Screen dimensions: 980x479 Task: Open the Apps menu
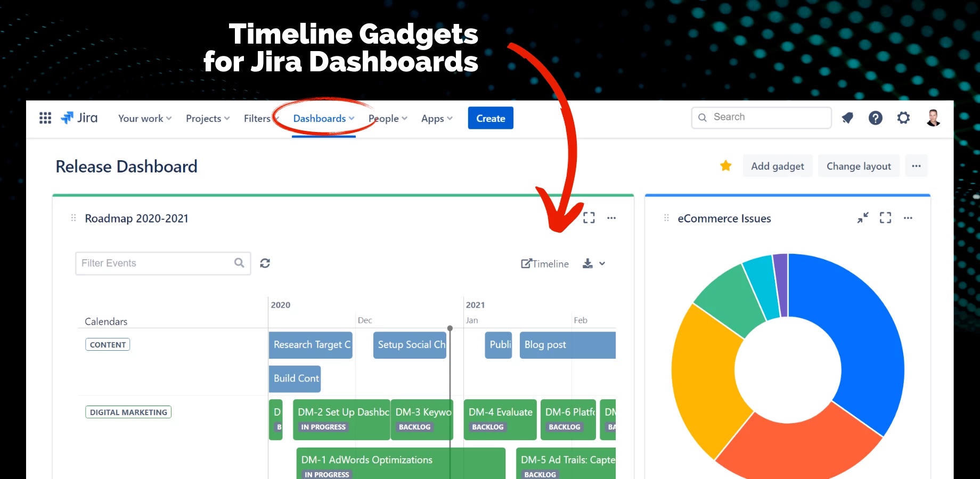437,118
